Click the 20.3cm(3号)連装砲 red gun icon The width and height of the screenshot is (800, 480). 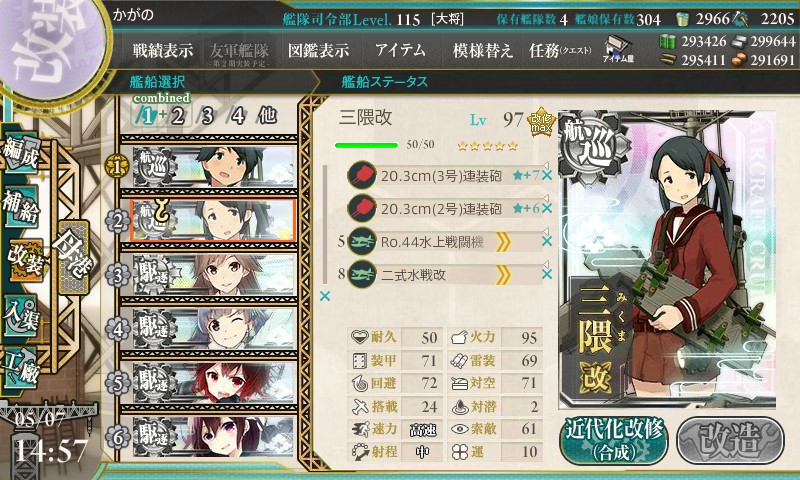[x=362, y=175]
